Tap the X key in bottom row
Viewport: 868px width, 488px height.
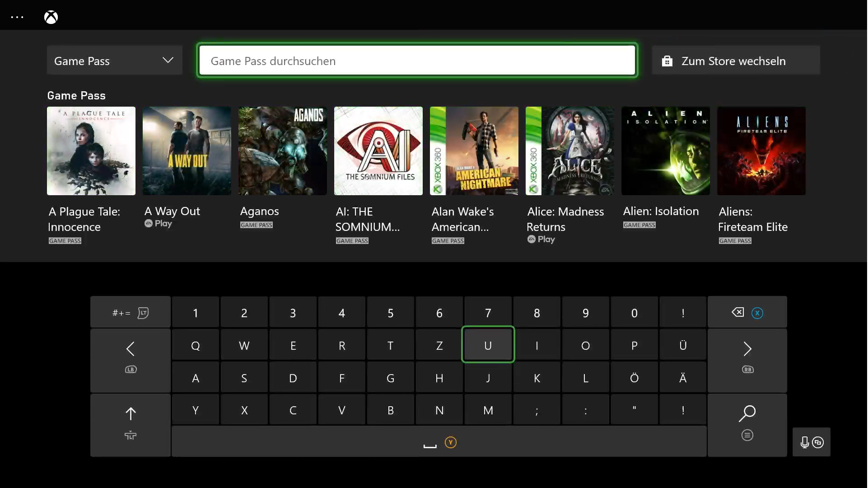244,410
